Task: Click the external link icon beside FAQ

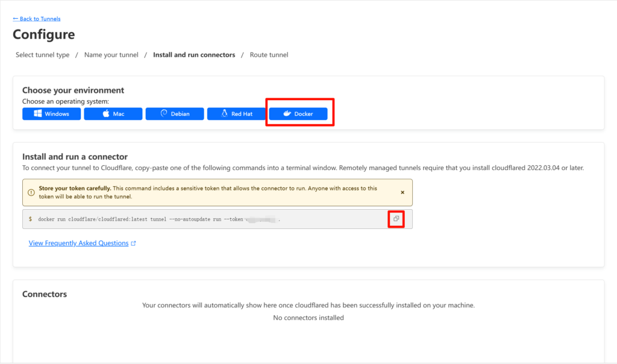Action: 133,243
